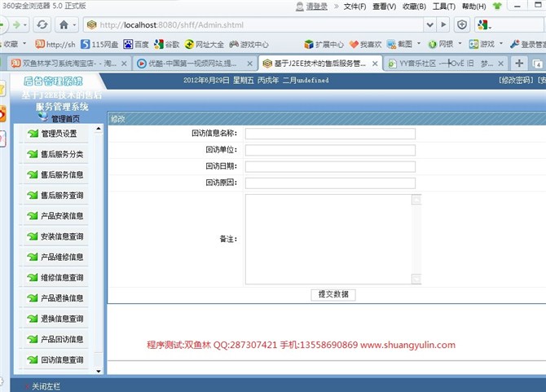Open 回访信息查询 in the sidebar
Screen dimensions: 546x392
point(62,359)
